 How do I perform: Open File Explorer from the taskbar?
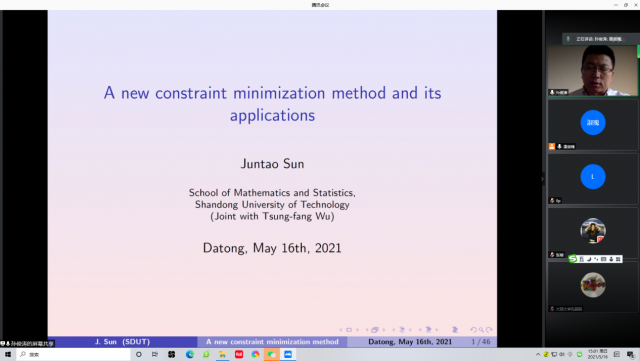click(222, 354)
